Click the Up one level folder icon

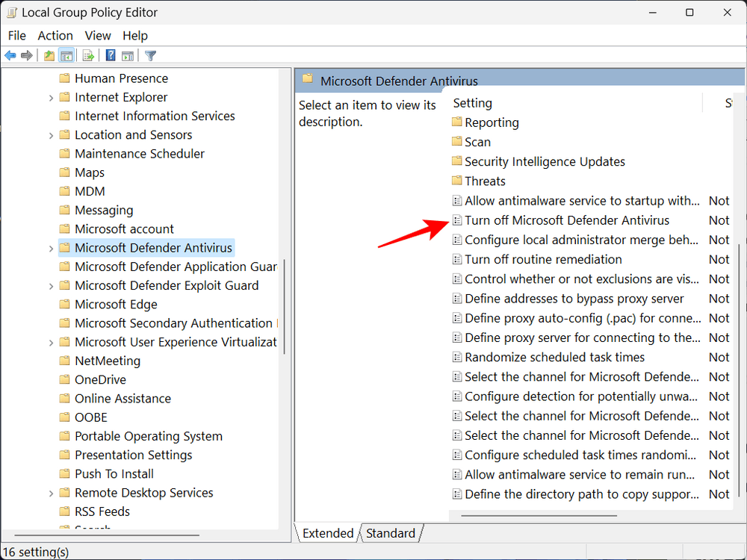[x=49, y=55]
